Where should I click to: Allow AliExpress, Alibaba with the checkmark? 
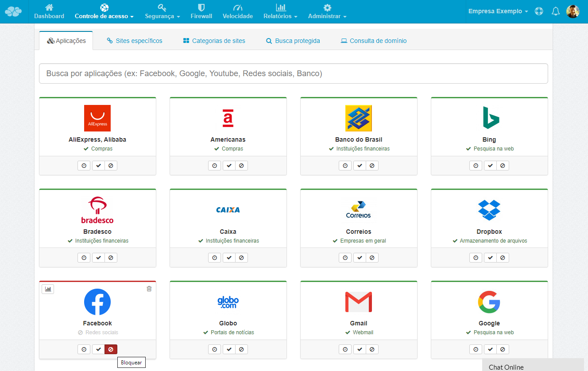[98, 166]
